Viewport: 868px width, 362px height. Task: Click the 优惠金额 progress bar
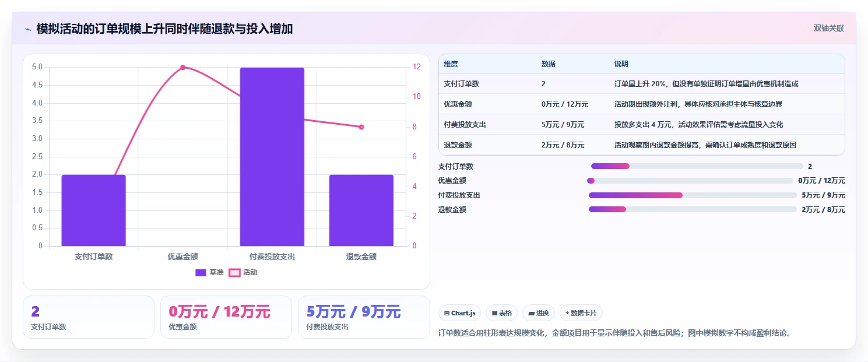[690, 181]
